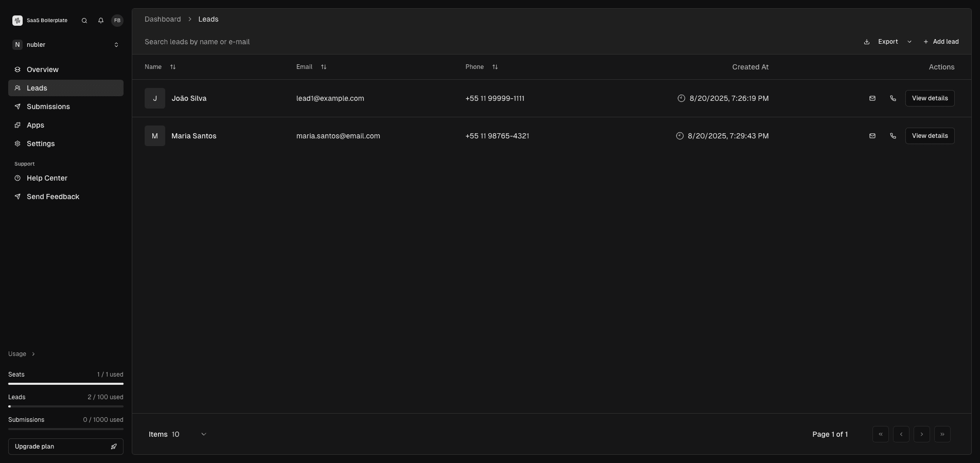Click the download icon inside Export button
The image size is (980, 463).
coord(867,42)
